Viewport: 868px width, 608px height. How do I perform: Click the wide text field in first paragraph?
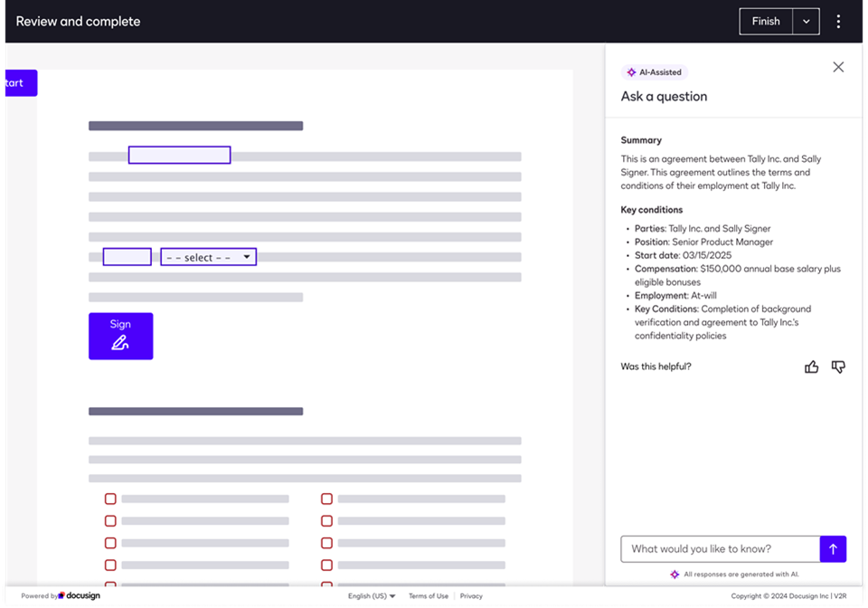[179, 155]
